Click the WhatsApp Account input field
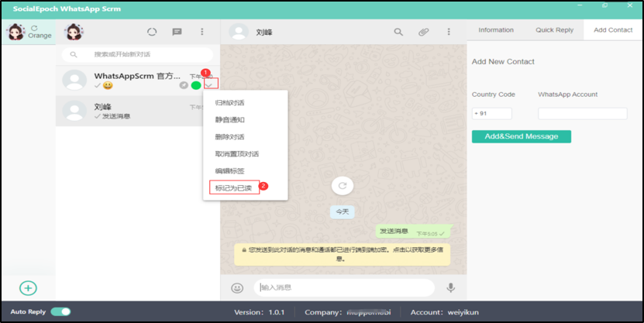This screenshot has height=323, width=644. tap(583, 114)
